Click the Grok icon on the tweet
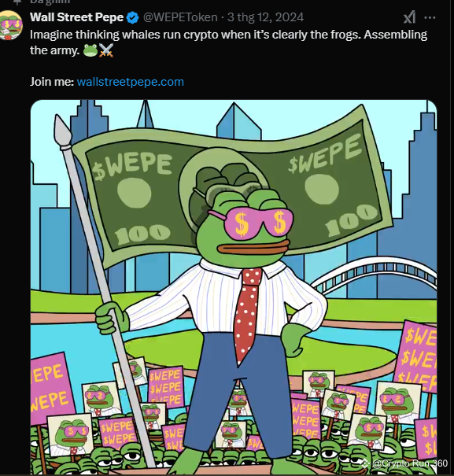 [x=410, y=17]
